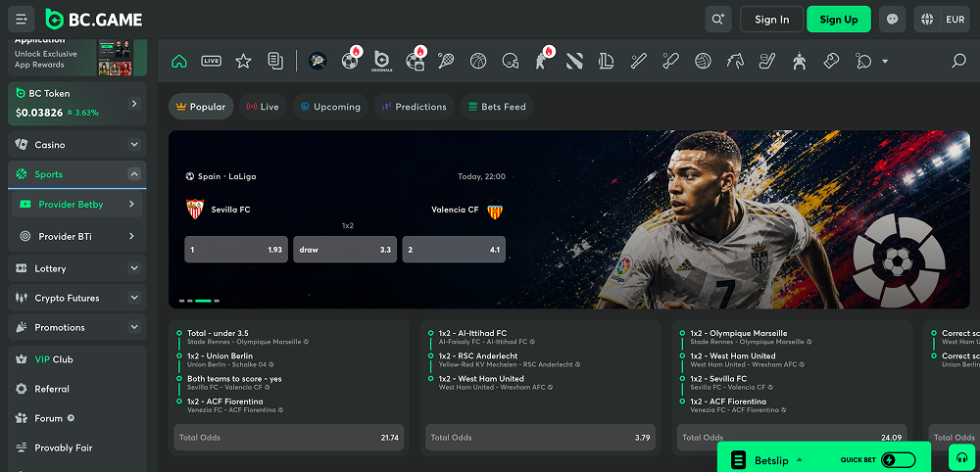Switch to the Popular tab
Image resolution: width=980 pixels, height=472 pixels.
pos(201,107)
